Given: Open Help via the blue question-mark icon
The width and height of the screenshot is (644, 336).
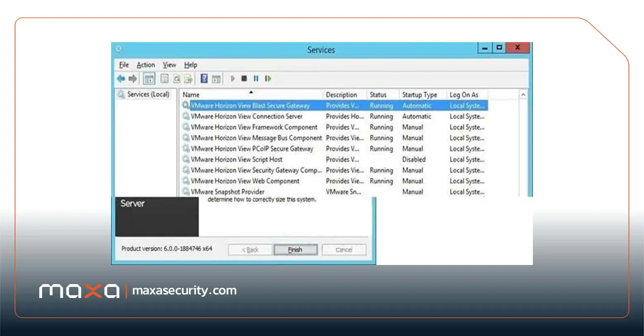Looking at the screenshot, I should click(204, 78).
